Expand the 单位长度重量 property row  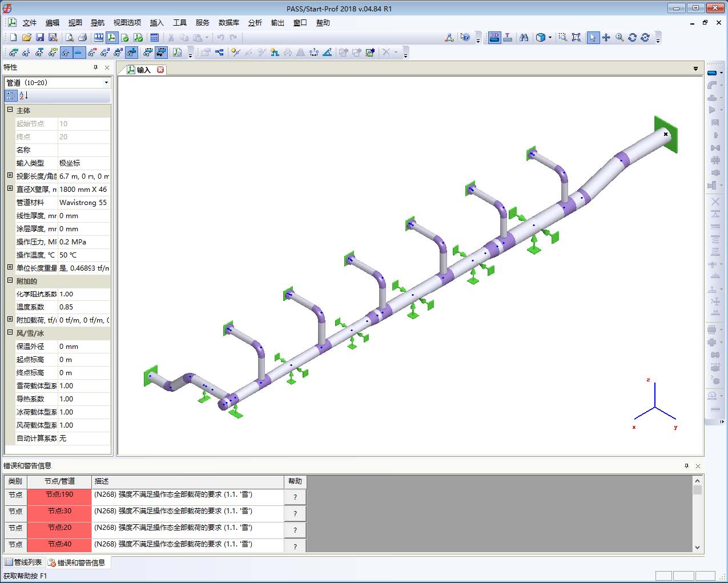coord(10,267)
